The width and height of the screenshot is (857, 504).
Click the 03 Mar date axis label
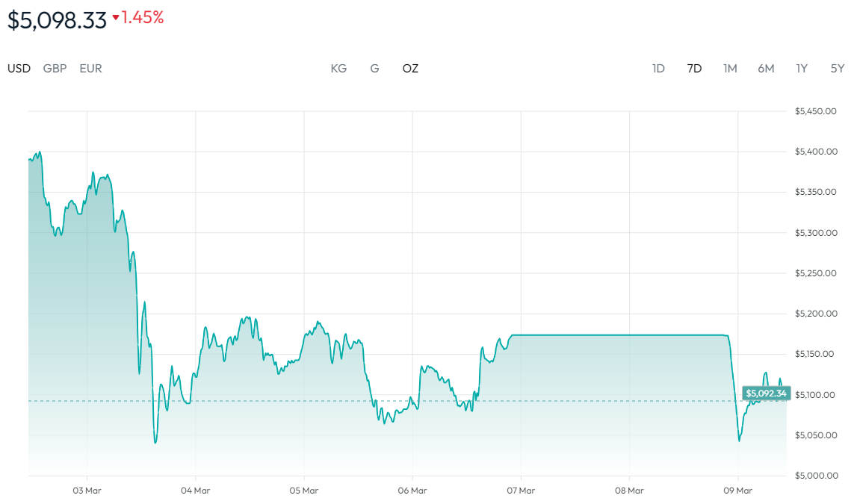(87, 491)
